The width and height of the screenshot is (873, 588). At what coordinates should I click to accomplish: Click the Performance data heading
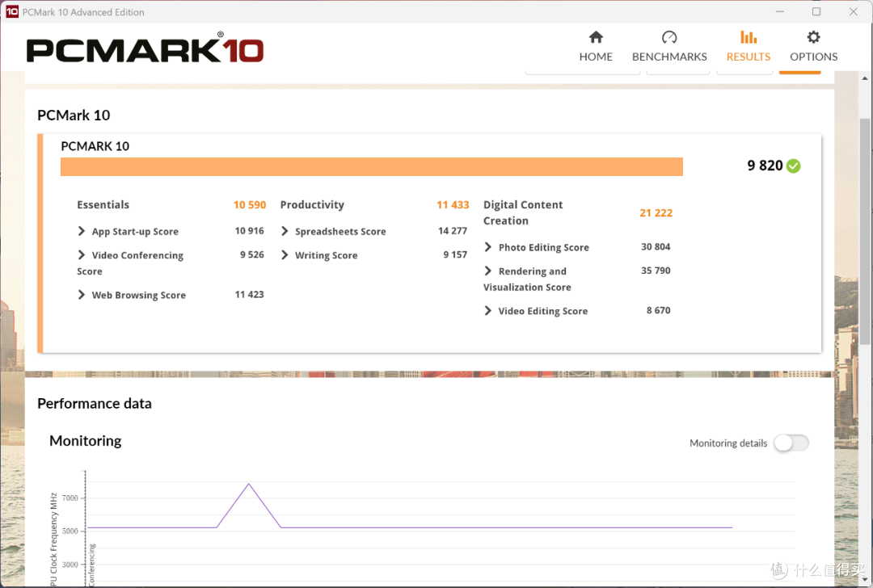(x=94, y=403)
